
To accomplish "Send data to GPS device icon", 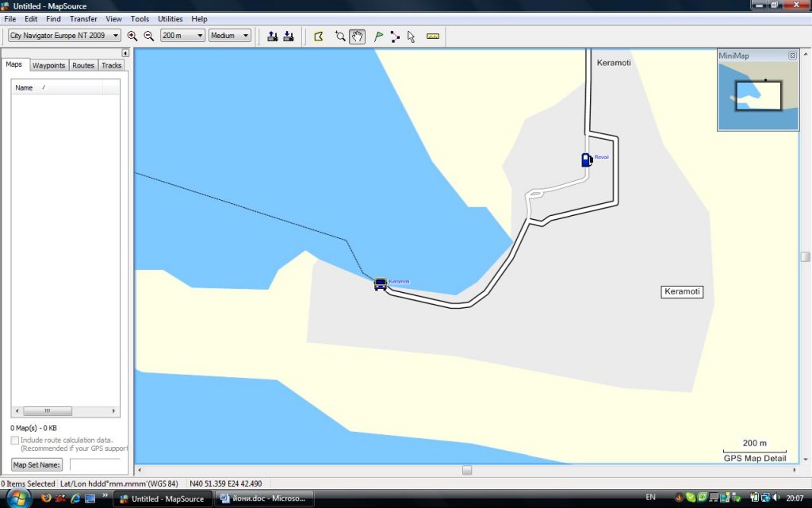I will [x=273, y=36].
